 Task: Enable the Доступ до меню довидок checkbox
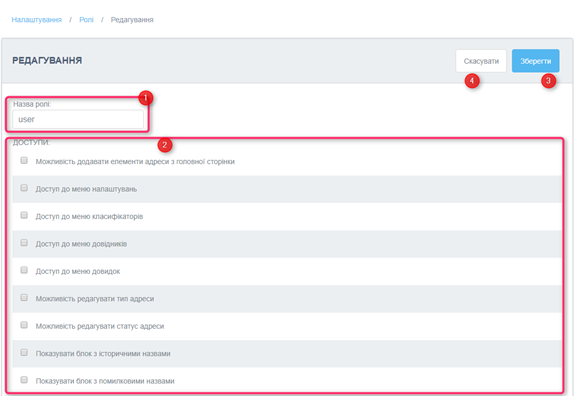click(x=24, y=270)
